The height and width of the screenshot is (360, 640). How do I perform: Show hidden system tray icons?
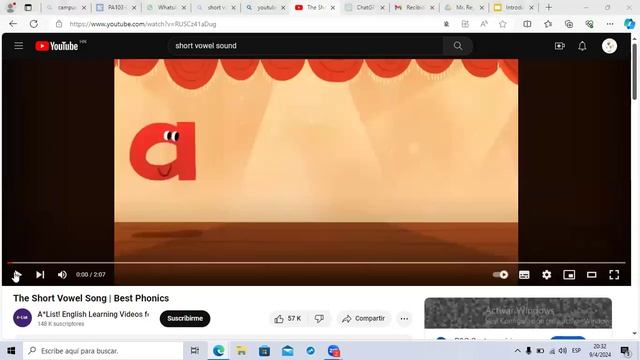pos(517,351)
